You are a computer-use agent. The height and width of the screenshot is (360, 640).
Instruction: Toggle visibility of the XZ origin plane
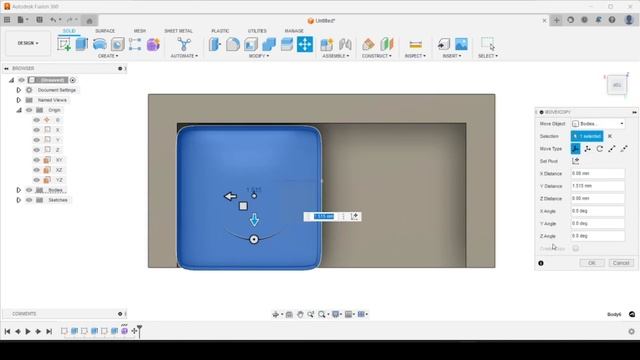click(37, 170)
